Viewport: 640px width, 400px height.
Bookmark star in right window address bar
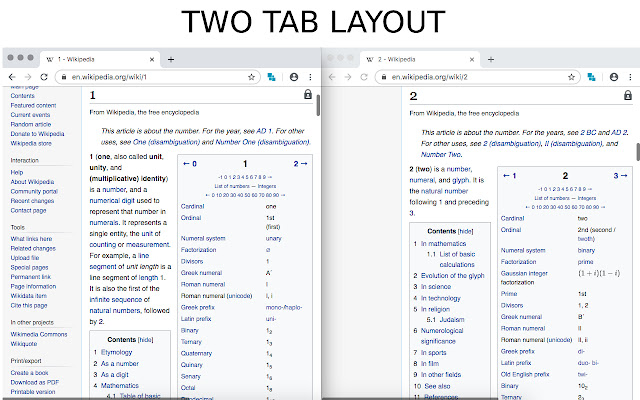(571, 77)
